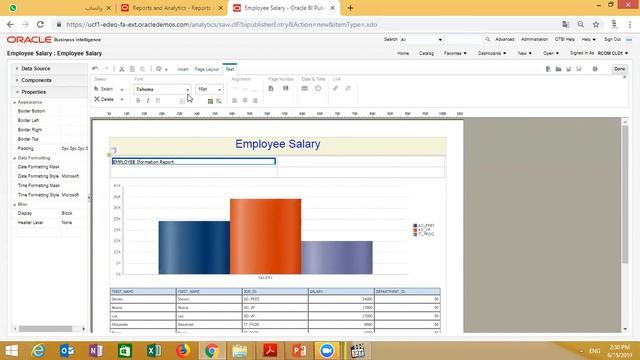Image resolution: width=640 pixels, height=360 pixels.
Task: Switch to the Page Layout tab
Action: point(207,69)
